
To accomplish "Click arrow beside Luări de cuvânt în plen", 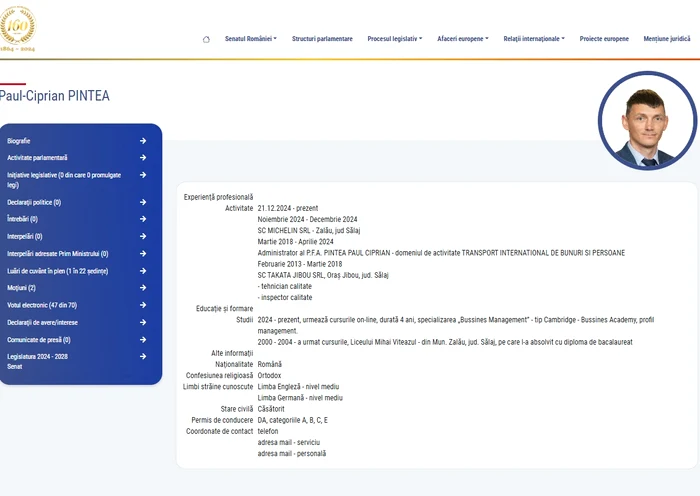I will coord(143,271).
